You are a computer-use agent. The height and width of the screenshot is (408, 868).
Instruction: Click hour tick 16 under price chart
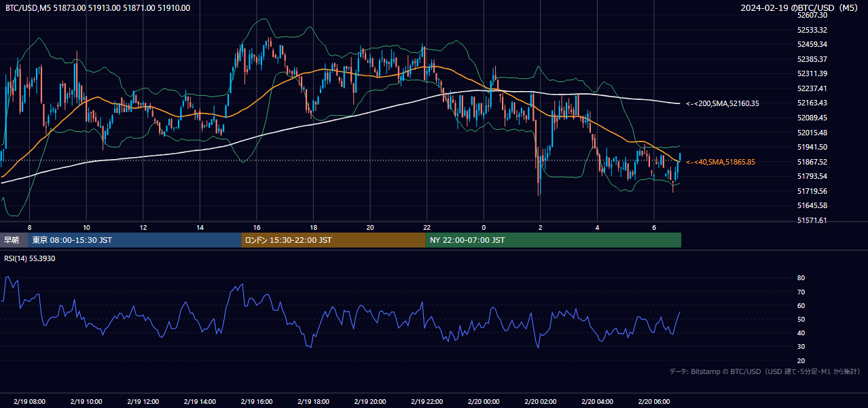click(256, 227)
